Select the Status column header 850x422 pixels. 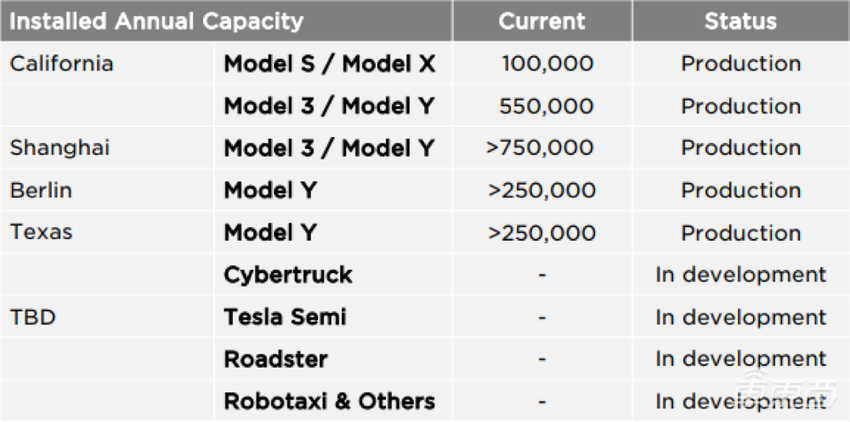pos(741,20)
